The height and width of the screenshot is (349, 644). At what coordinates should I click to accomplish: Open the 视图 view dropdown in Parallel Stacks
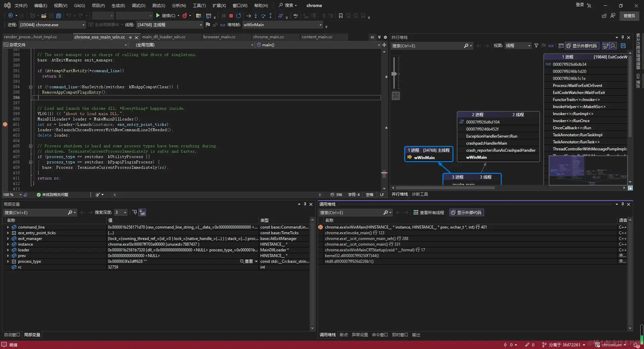pos(518,46)
